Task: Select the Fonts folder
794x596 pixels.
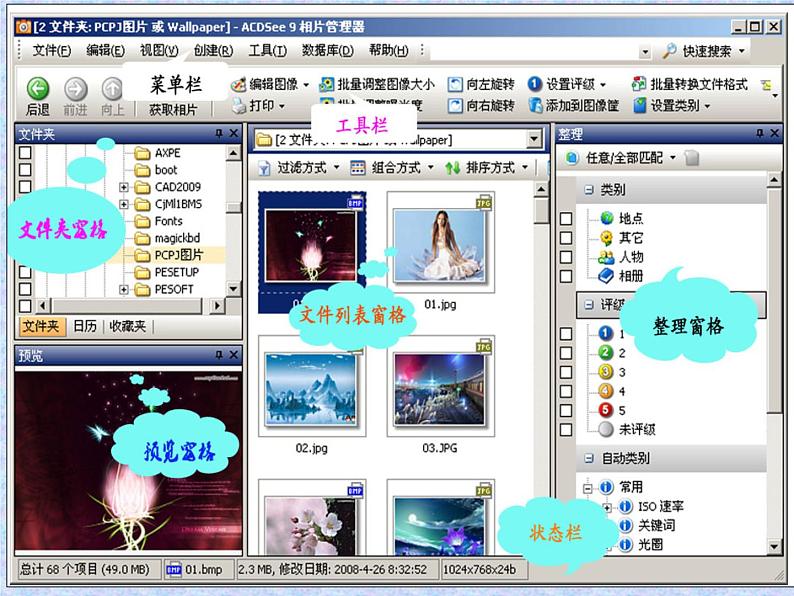Action: pos(168,221)
